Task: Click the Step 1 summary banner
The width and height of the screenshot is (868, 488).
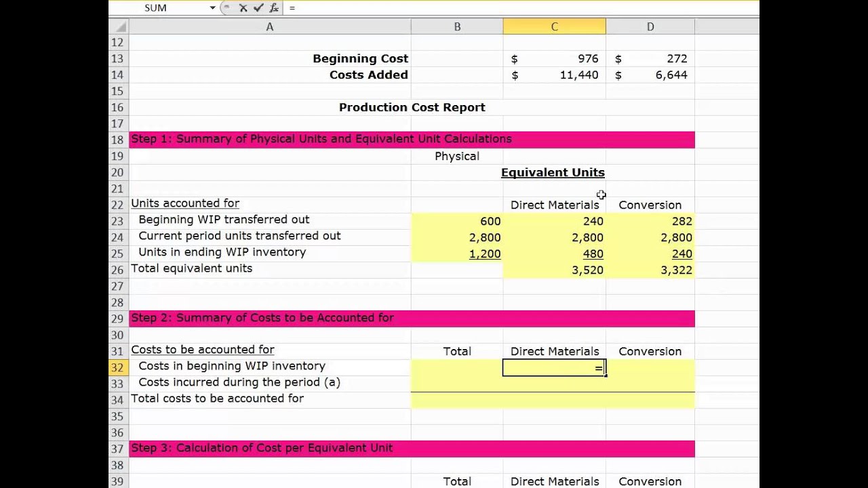Action: pos(412,140)
